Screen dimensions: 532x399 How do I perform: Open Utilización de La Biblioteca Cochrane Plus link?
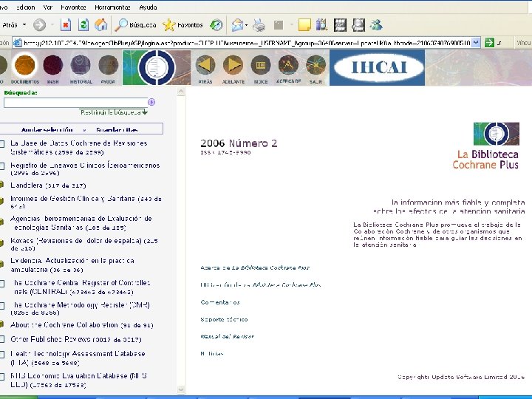pyautogui.click(x=261, y=284)
